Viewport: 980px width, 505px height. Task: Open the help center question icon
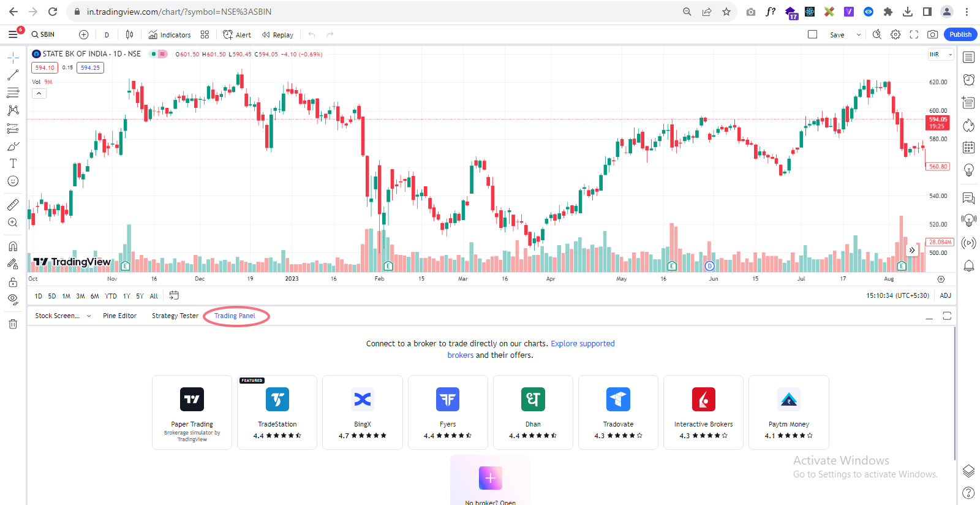[968, 492]
